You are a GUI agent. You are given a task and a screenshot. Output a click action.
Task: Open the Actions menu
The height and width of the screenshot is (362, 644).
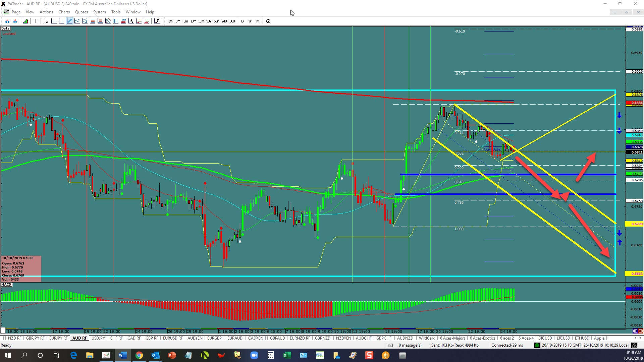coord(46,12)
